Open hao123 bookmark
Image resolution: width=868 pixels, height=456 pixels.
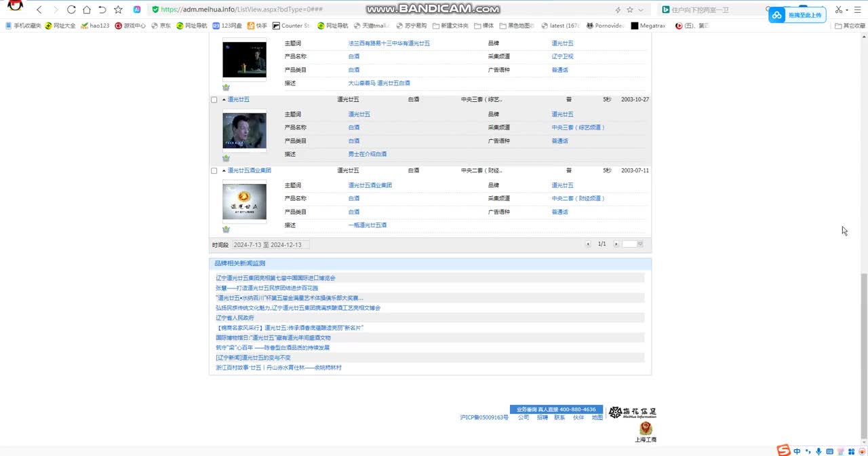[95, 26]
